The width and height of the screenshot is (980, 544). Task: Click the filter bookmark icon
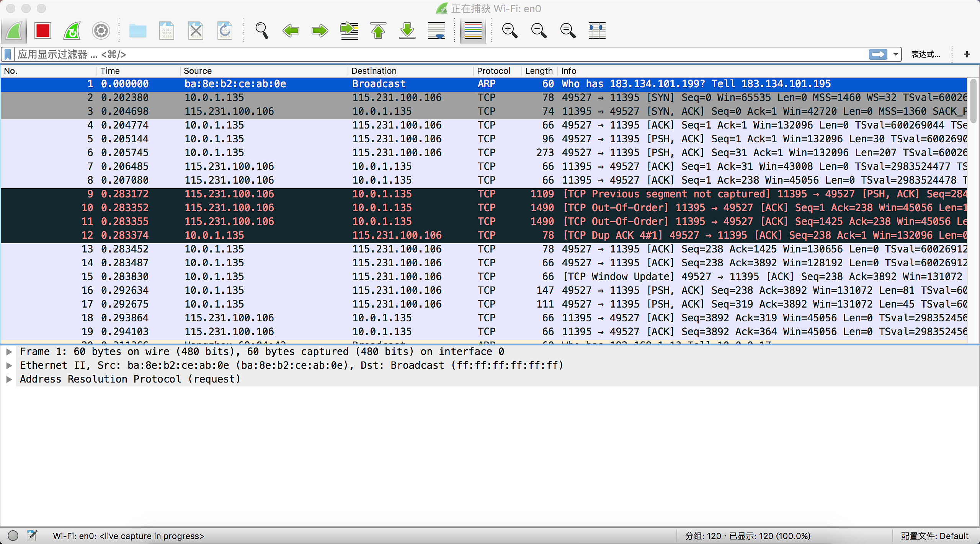point(8,54)
